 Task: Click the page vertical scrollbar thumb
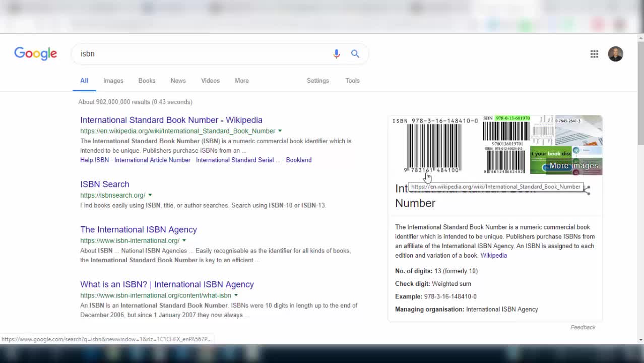pyautogui.click(x=641, y=93)
